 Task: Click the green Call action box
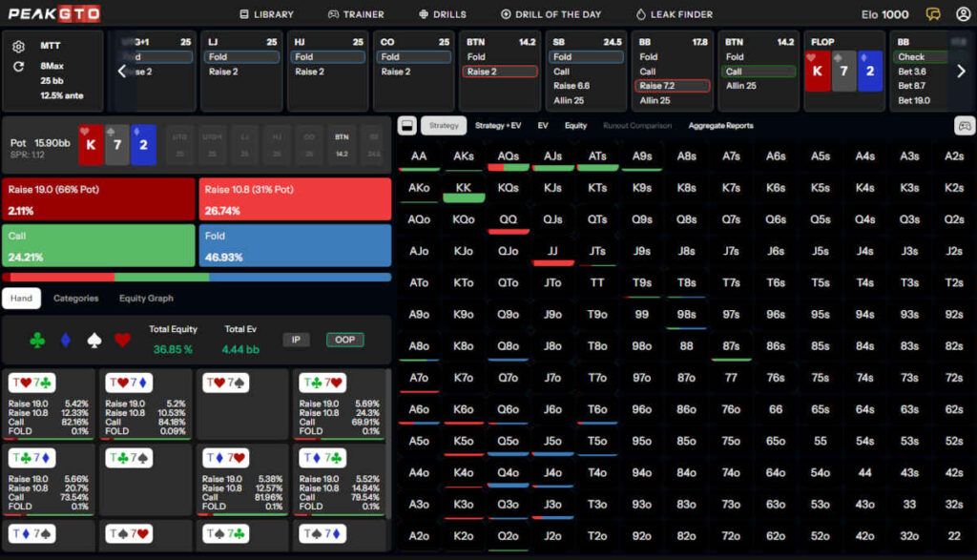pos(98,245)
